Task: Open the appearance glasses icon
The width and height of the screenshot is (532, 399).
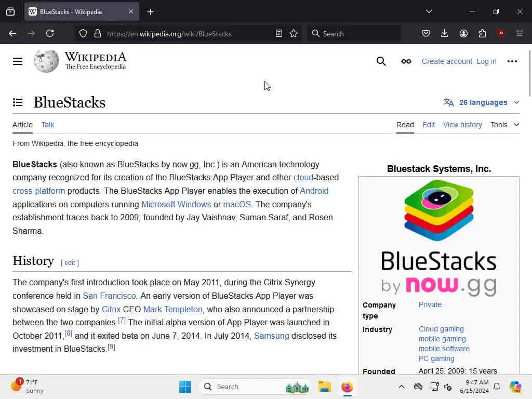Action: (x=406, y=61)
